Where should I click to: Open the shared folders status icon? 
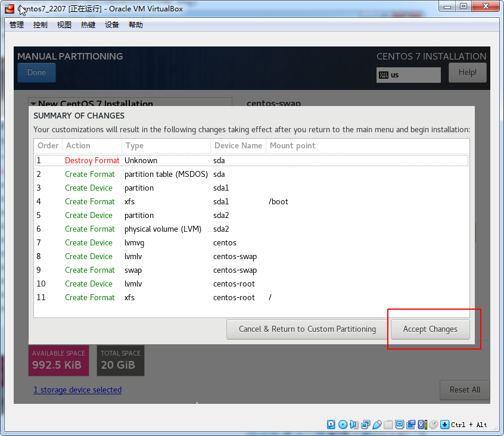point(388,425)
